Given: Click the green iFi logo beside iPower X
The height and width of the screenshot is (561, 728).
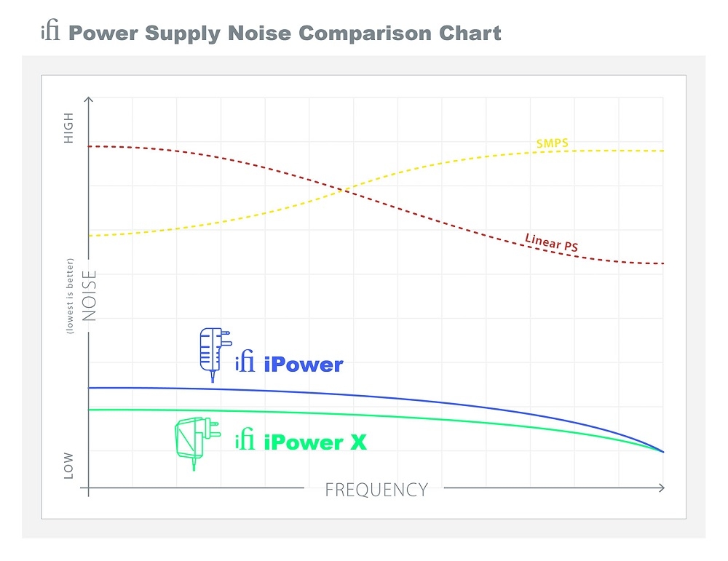Looking at the screenshot, I should 245,440.
